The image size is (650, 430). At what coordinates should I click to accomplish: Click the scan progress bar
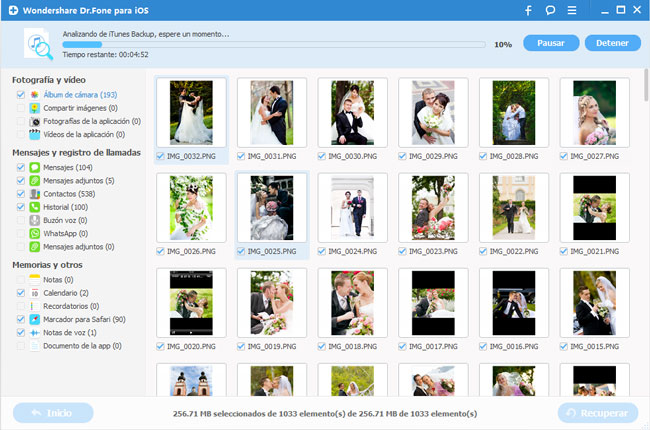pyautogui.click(x=274, y=44)
